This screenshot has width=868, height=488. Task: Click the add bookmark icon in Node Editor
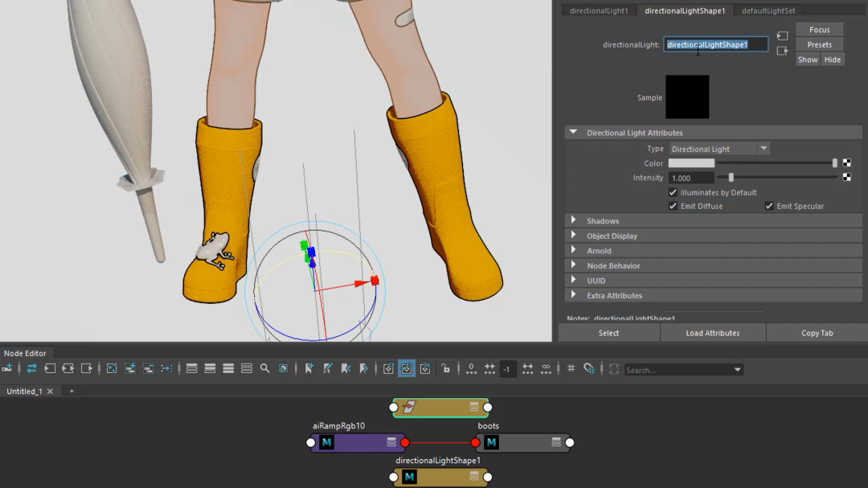(309, 368)
